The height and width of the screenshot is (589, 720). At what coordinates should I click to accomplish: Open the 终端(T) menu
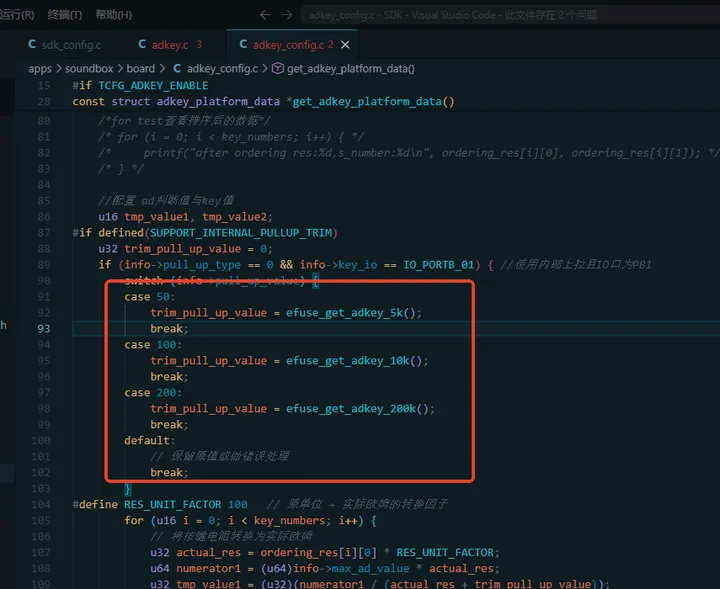(65, 15)
